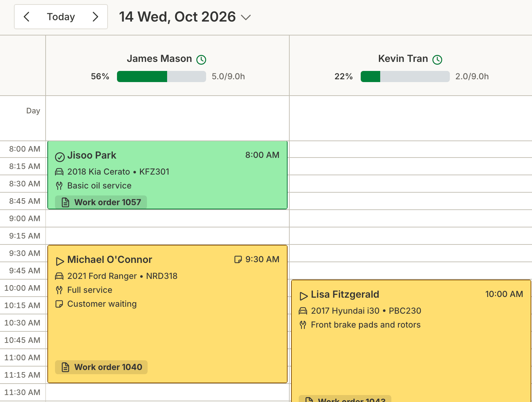Click wrench icon beside Basic oil service

coord(59,186)
